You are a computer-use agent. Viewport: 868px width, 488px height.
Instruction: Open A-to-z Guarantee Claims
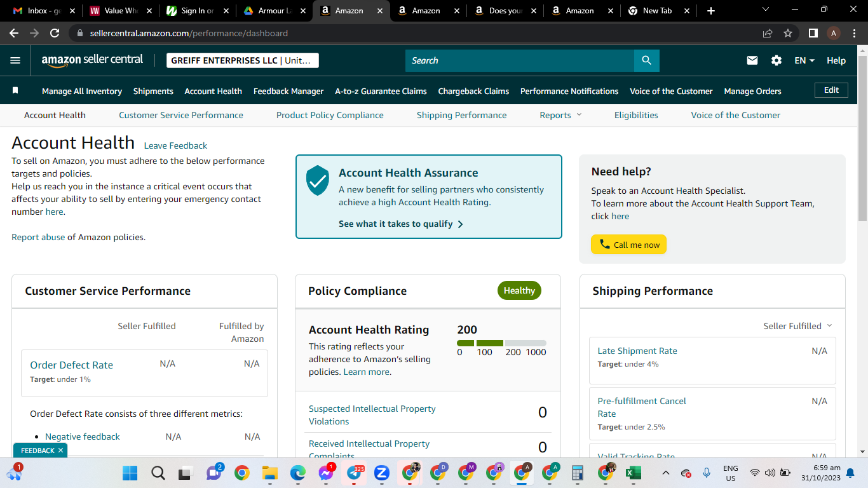[381, 91]
